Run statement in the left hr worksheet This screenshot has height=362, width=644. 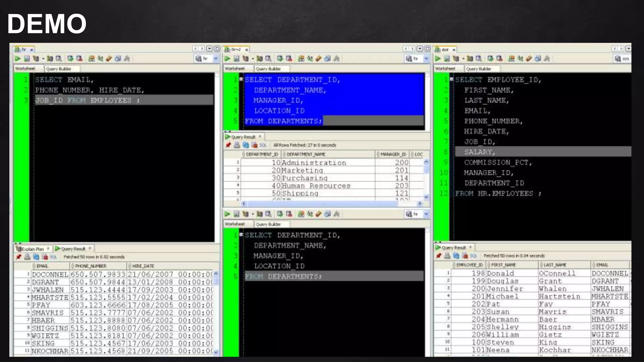(18, 58)
